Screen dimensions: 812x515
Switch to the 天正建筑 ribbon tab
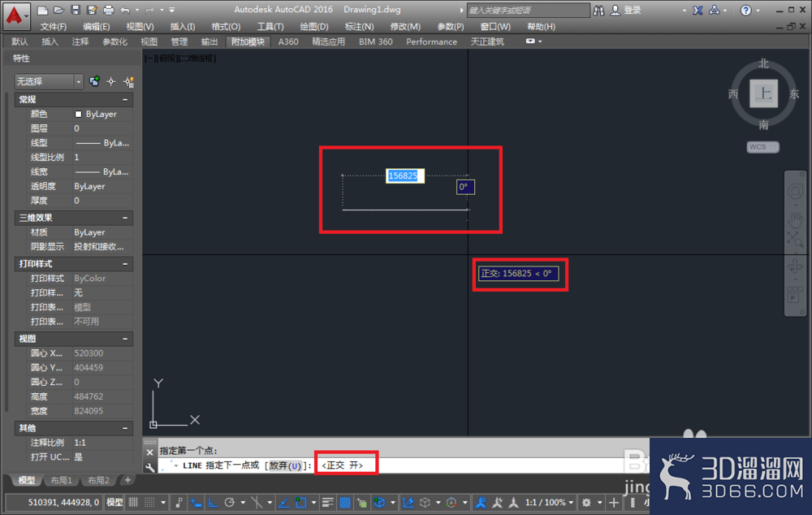(x=486, y=41)
